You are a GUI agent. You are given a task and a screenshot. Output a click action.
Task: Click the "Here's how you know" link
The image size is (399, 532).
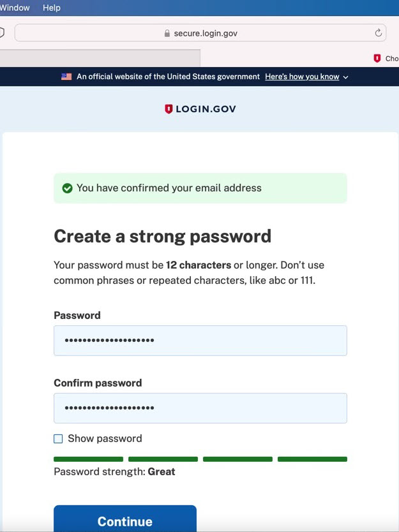(302, 77)
